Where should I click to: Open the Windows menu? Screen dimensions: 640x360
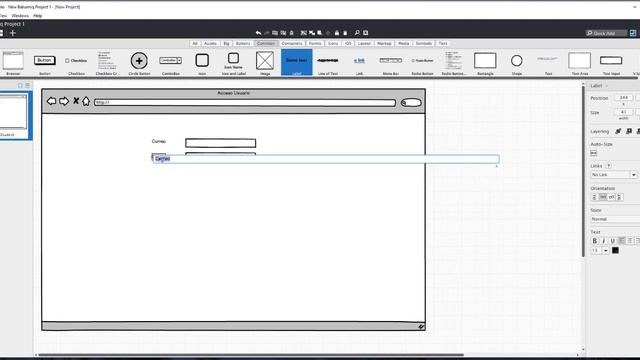click(x=20, y=16)
